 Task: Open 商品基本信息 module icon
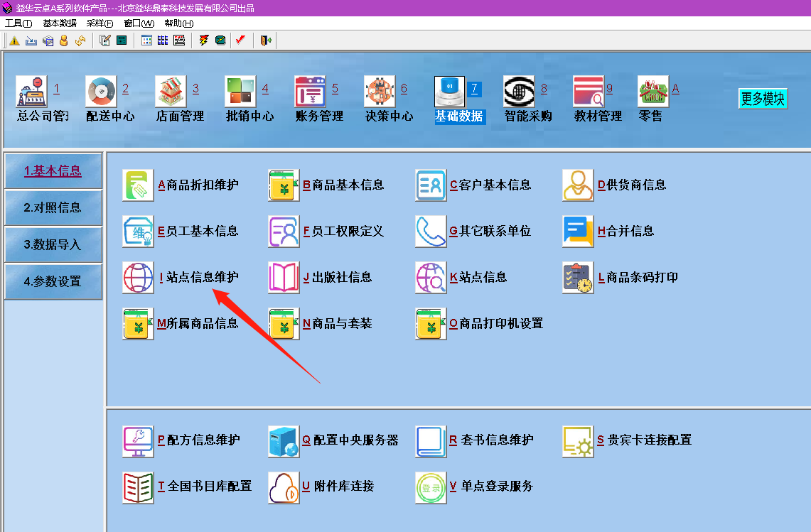pos(284,185)
